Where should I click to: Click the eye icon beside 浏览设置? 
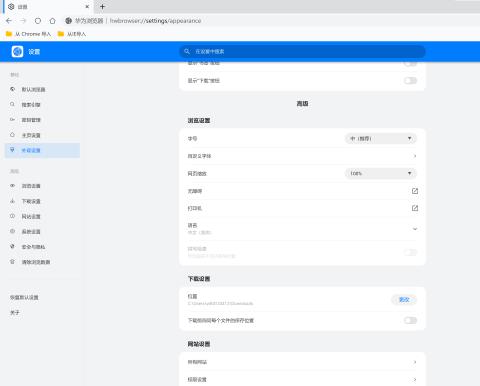click(x=12, y=186)
